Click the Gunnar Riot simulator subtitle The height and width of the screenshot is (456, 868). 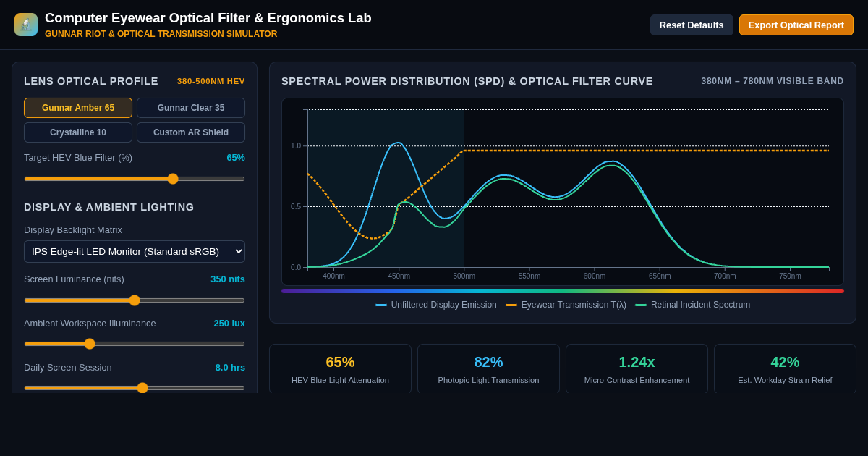161,34
